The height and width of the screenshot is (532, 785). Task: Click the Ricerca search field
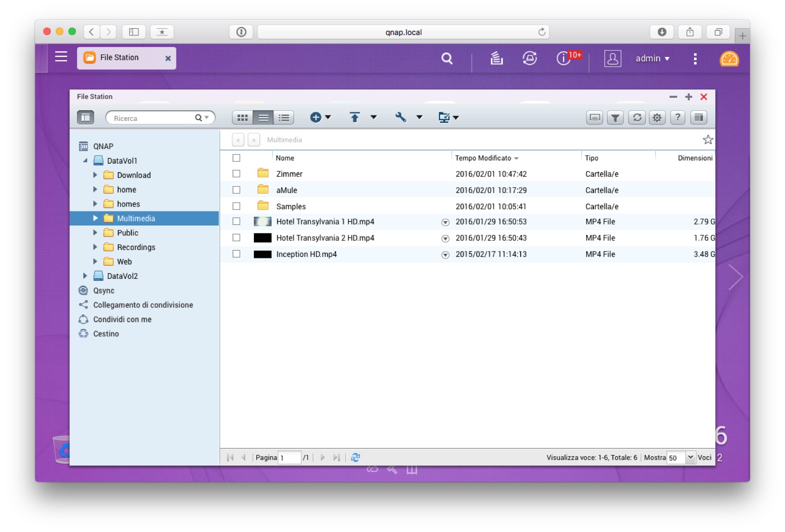point(152,118)
